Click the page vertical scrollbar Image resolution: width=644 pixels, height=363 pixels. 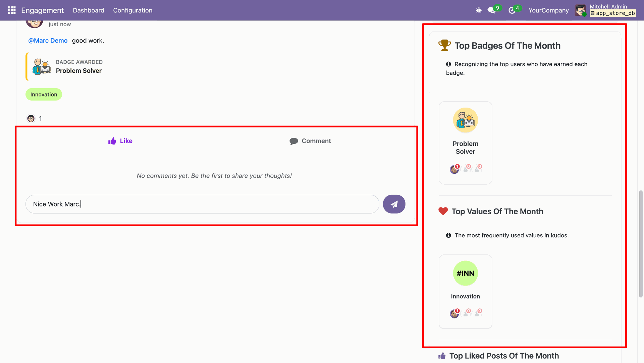click(641, 244)
